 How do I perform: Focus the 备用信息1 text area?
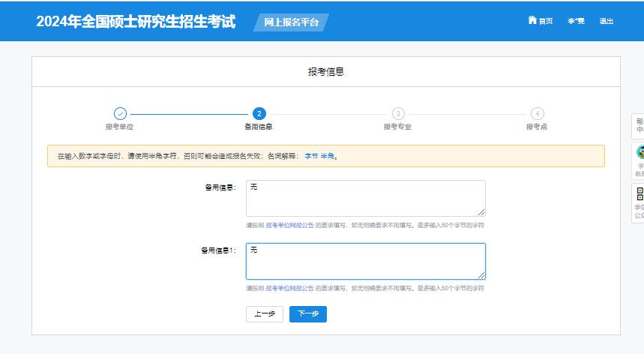click(365, 261)
